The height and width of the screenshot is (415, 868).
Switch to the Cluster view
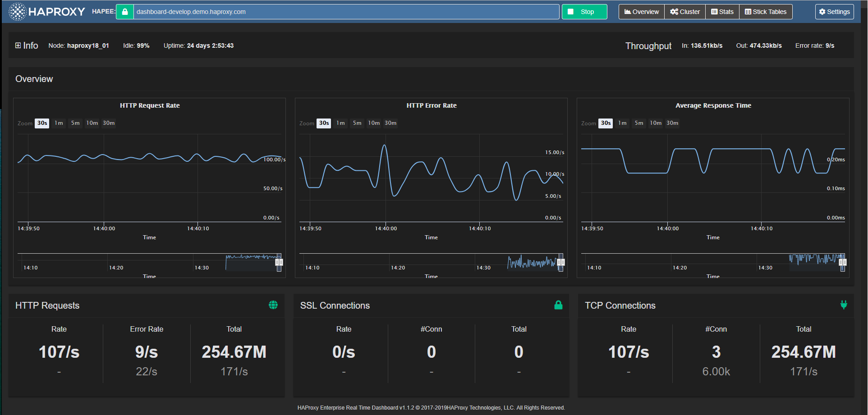pyautogui.click(x=685, y=12)
